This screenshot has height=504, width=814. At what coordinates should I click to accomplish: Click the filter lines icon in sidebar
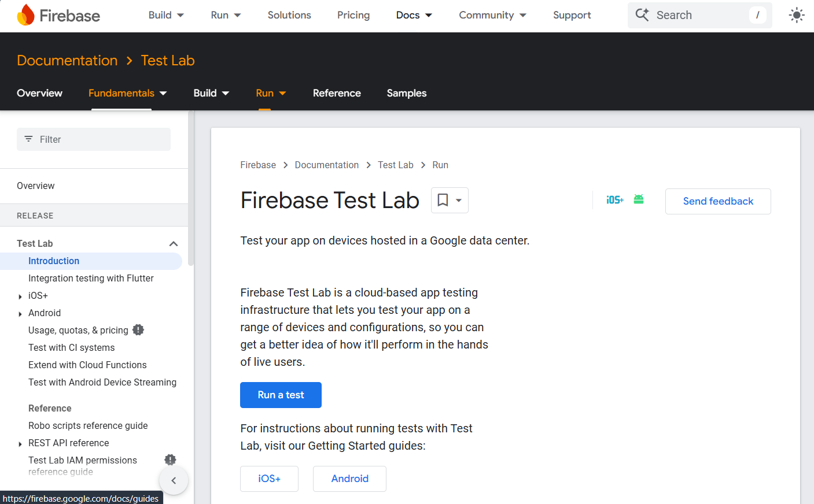(28, 139)
